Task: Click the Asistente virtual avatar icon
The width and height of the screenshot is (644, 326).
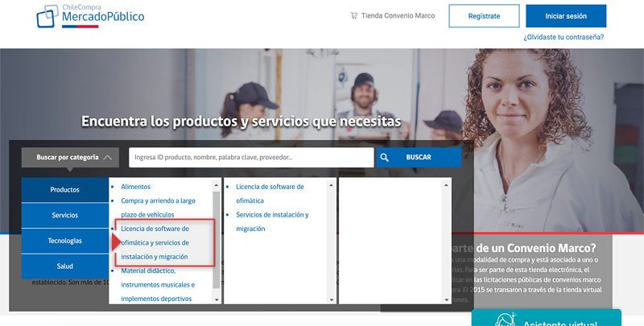Action: [x=506, y=320]
